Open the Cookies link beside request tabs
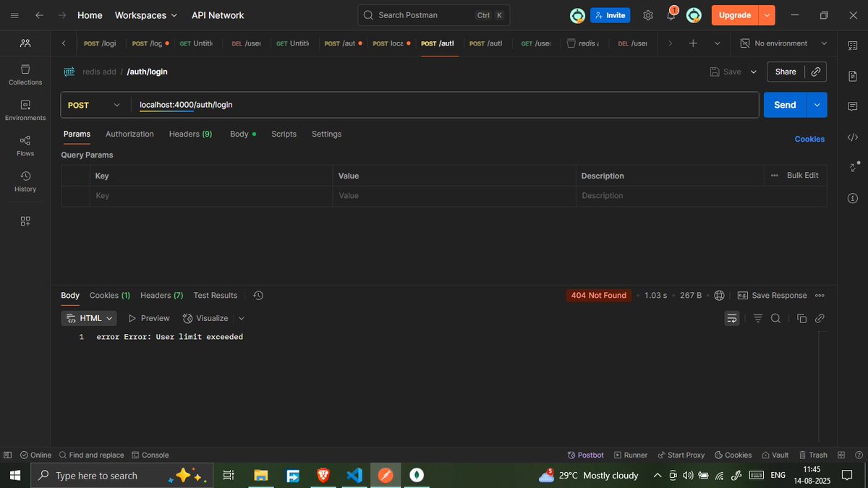The width and height of the screenshot is (868, 488). (x=809, y=139)
